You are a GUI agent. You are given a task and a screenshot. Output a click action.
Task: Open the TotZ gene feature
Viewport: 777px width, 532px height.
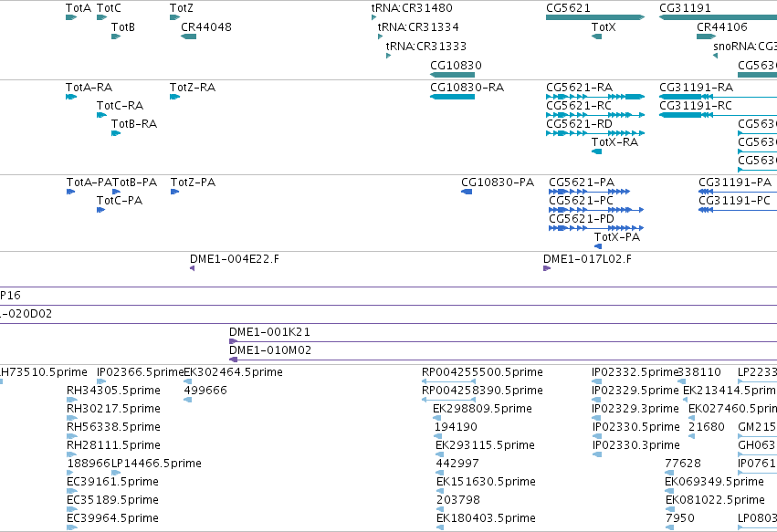(x=174, y=17)
